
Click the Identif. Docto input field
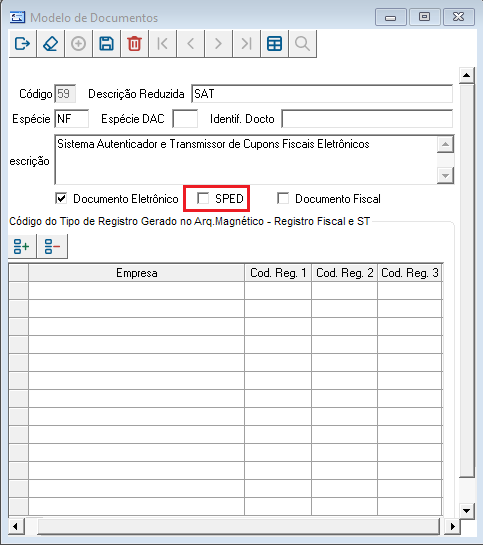click(367, 119)
